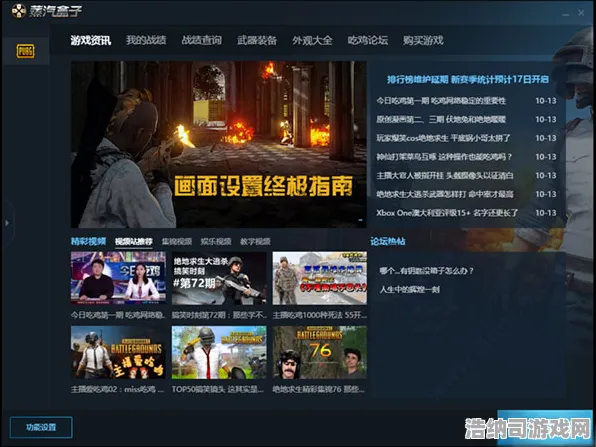Go to 武器装备 tab
Image resolution: width=596 pixels, height=447 pixels.
[x=257, y=40]
